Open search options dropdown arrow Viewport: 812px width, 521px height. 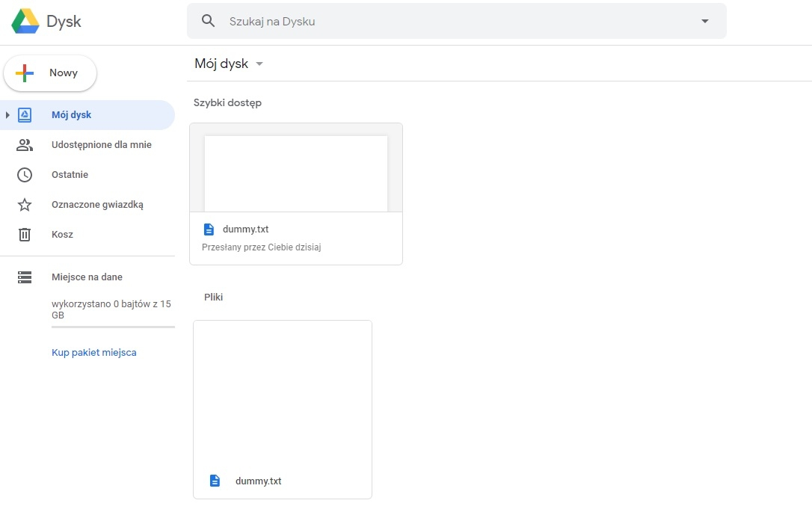[x=704, y=21]
